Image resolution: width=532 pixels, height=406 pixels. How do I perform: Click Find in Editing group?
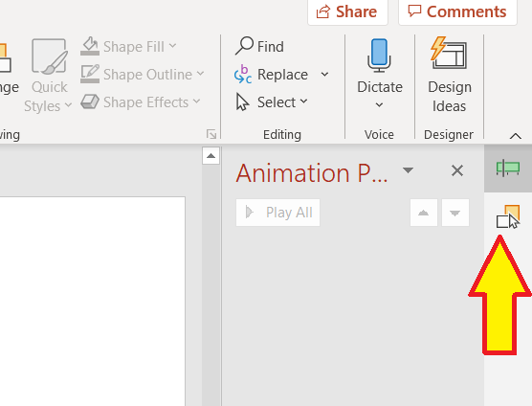click(259, 46)
